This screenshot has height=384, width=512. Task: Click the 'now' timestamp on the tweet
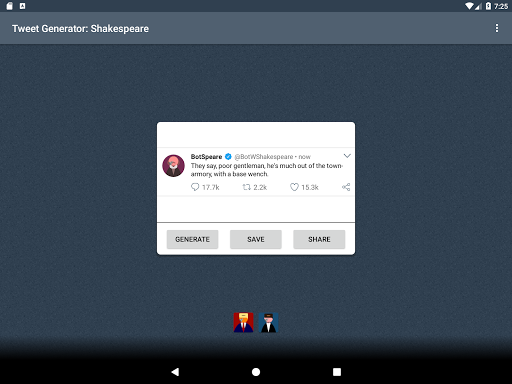tap(304, 157)
